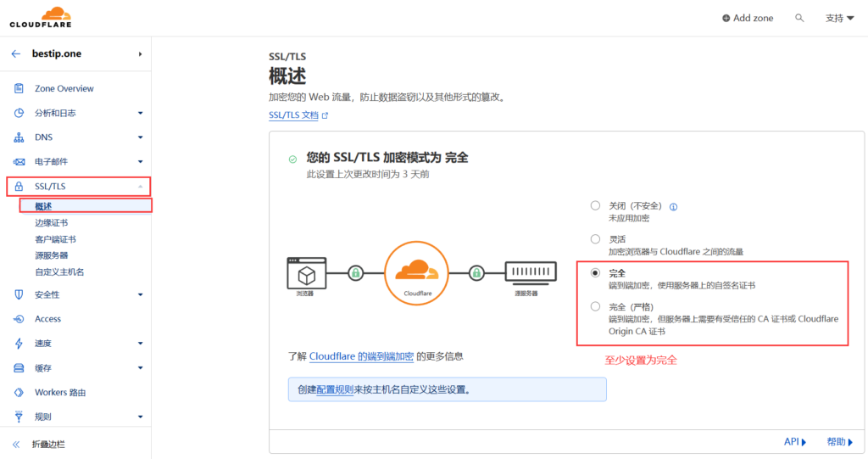Click Add zone button
The image size is (868, 459).
747,18
